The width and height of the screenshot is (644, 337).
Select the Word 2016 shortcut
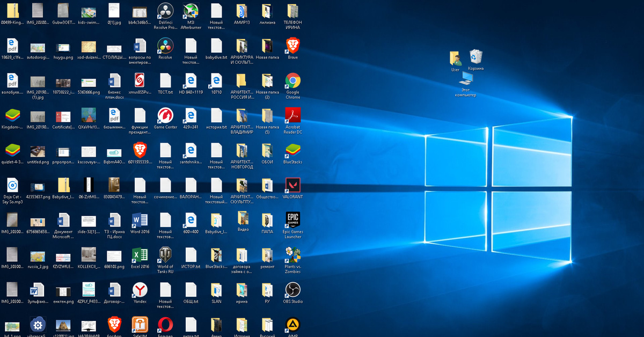click(x=140, y=220)
